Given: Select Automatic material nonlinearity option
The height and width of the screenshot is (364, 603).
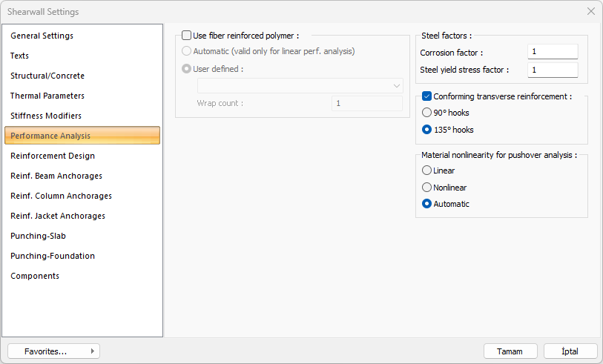Looking at the screenshot, I should tap(426, 204).
